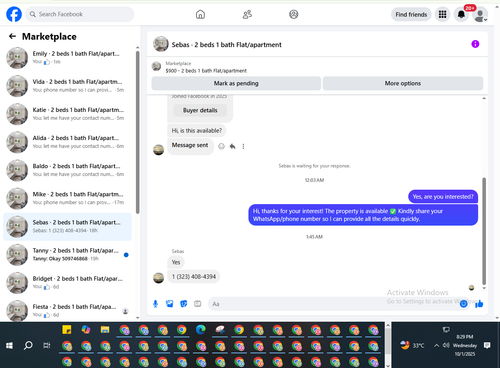Viewport: 500px width, 368px height.
Task: Click the phone number 1 (323) 408-4394 message
Action: click(194, 277)
